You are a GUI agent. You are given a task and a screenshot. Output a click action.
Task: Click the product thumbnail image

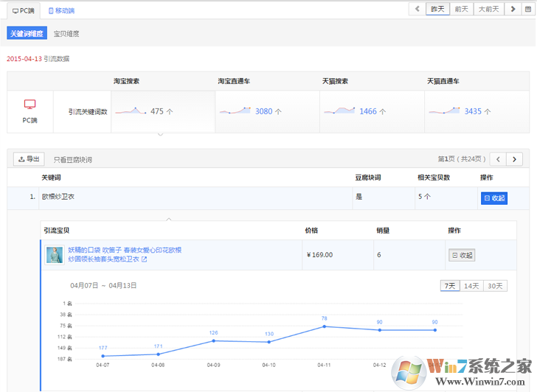[x=55, y=255]
